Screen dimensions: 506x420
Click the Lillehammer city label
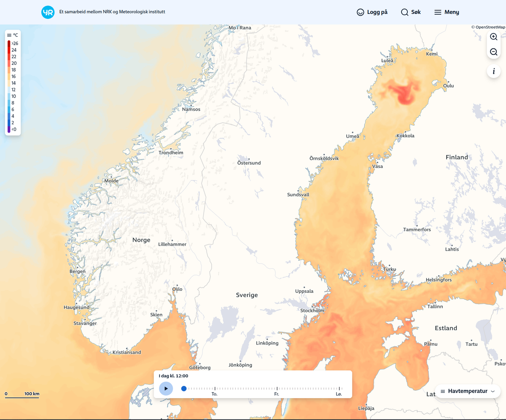pos(172,244)
